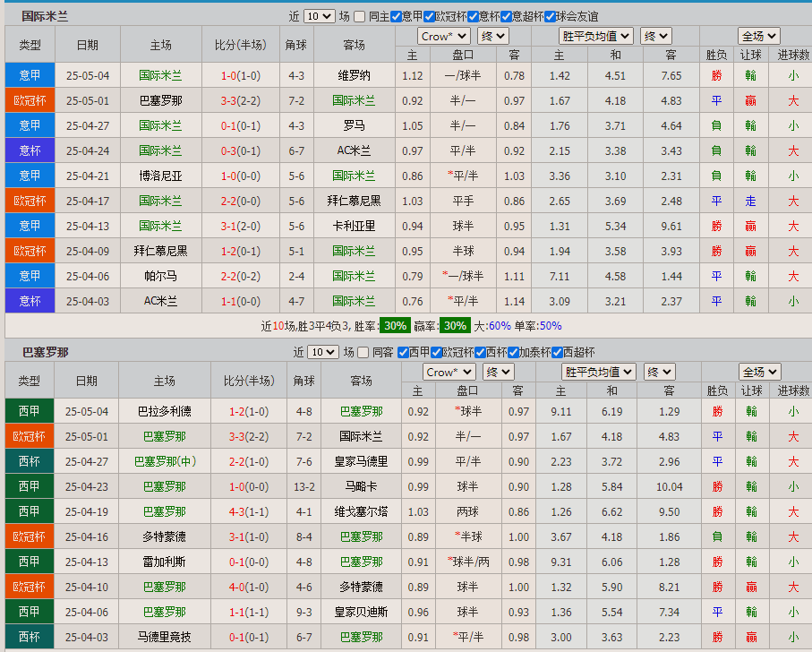The image size is (812, 652).
Task: Uncheck the 意甲 league filter checkbox
Action: [x=396, y=15]
